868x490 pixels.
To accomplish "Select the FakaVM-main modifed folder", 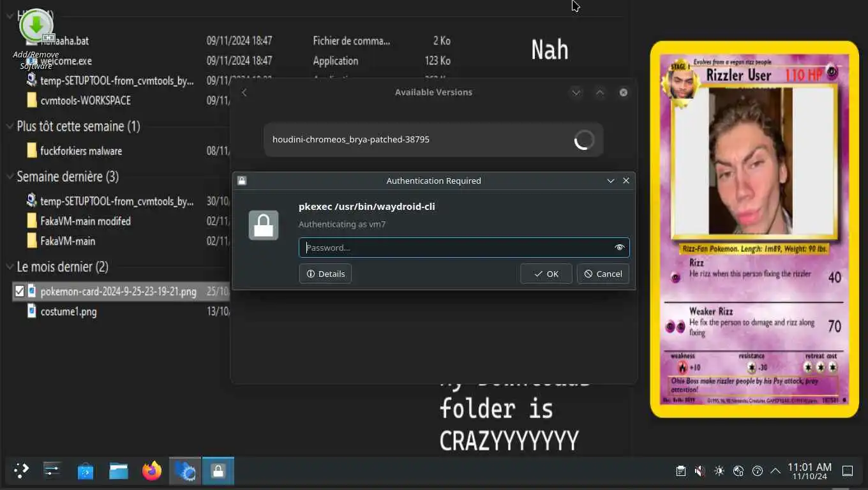I will [x=86, y=221].
